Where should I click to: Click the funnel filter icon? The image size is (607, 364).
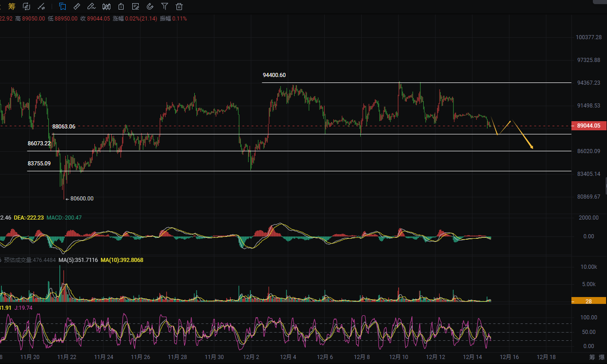(165, 6)
